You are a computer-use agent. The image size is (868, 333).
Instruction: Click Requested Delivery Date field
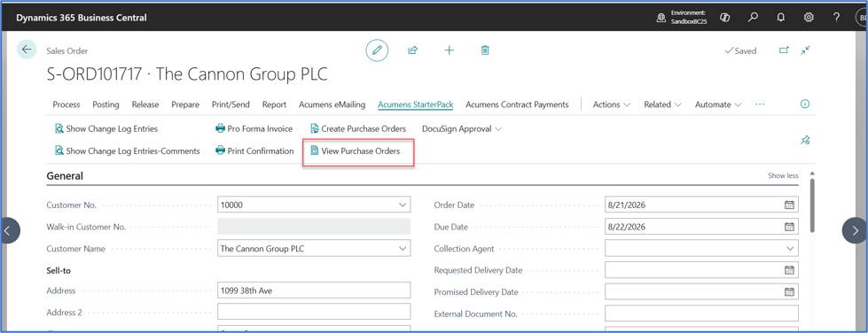point(701,270)
